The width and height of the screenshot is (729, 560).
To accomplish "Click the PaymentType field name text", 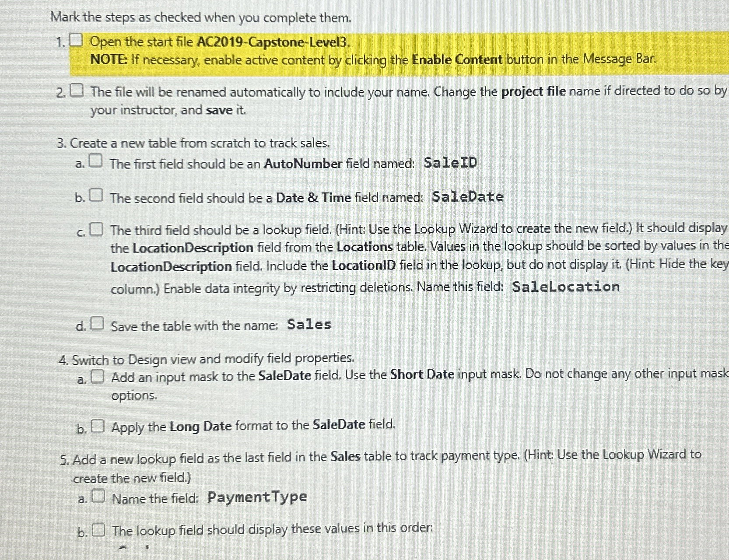I will tap(257, 496).
